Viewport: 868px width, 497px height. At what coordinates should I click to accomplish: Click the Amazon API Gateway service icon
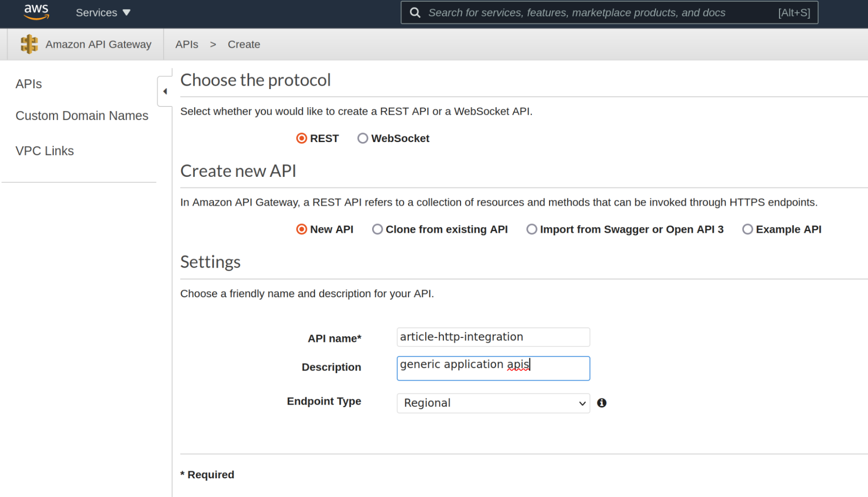point(29,44)
